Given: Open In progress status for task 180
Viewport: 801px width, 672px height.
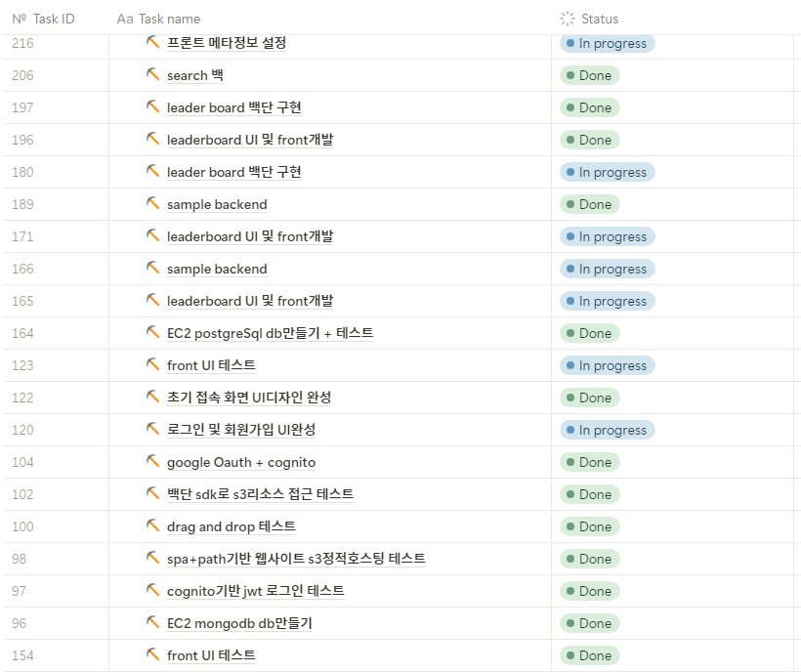Looking at the screenshot, I should (608, 172).
